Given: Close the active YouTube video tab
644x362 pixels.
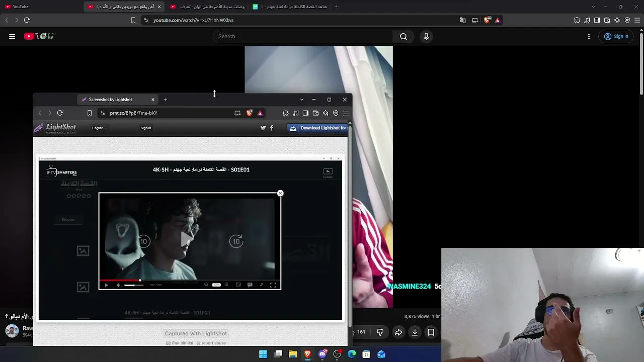Looking at the screenshot, I should tap(159, 7).
